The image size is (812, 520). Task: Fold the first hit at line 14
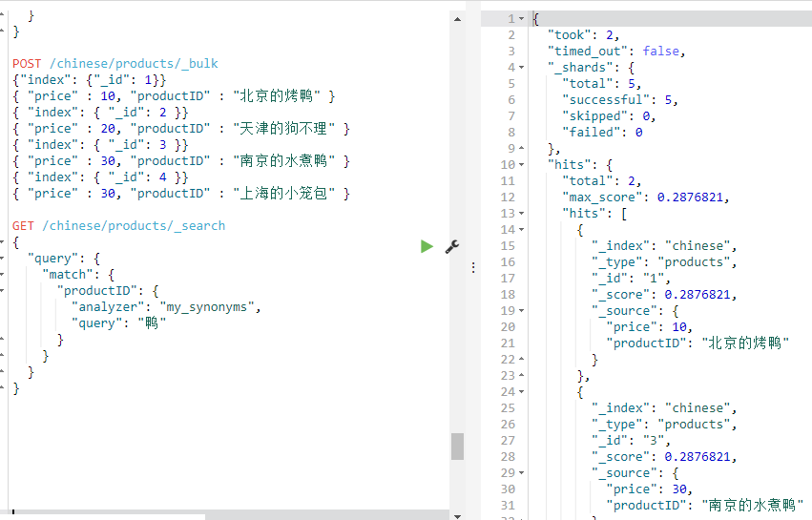[x=522, y=229]
